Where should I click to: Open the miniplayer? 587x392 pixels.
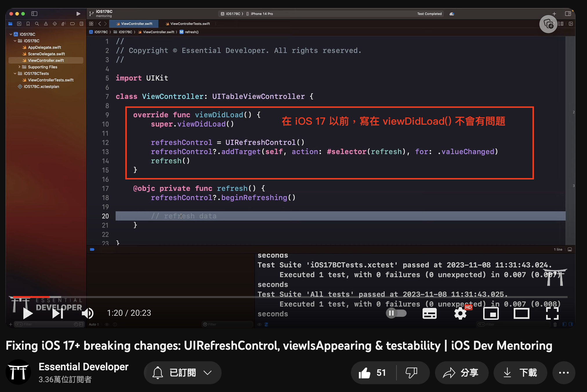click(x=491, y=313)
